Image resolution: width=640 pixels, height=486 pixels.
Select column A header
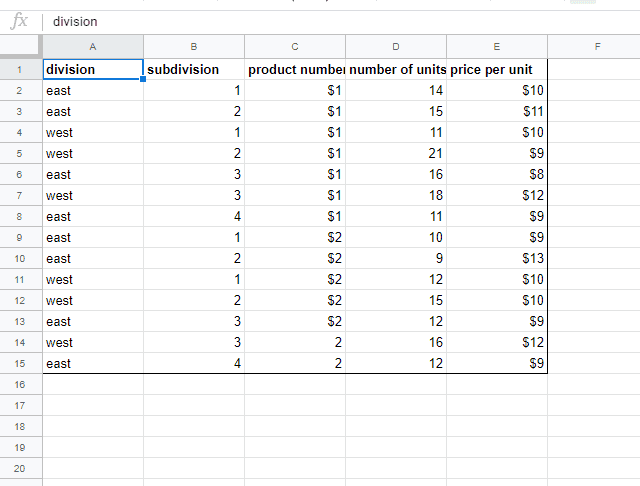point(93,46)
